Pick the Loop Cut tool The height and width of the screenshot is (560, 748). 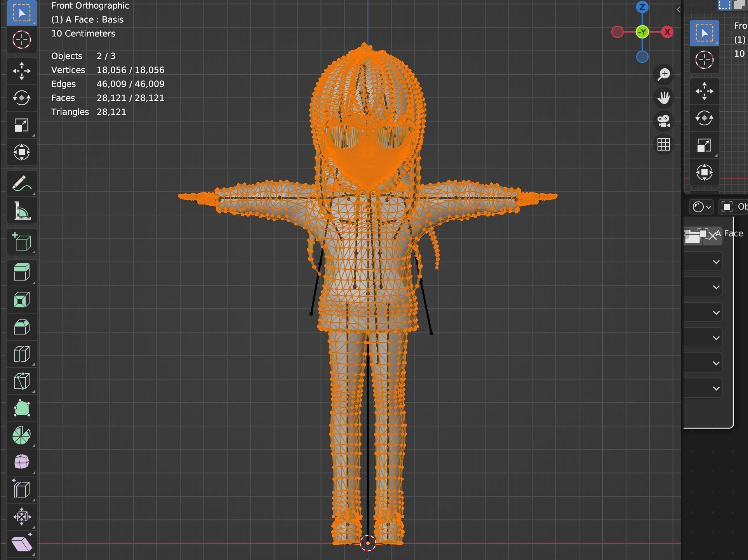21,354
